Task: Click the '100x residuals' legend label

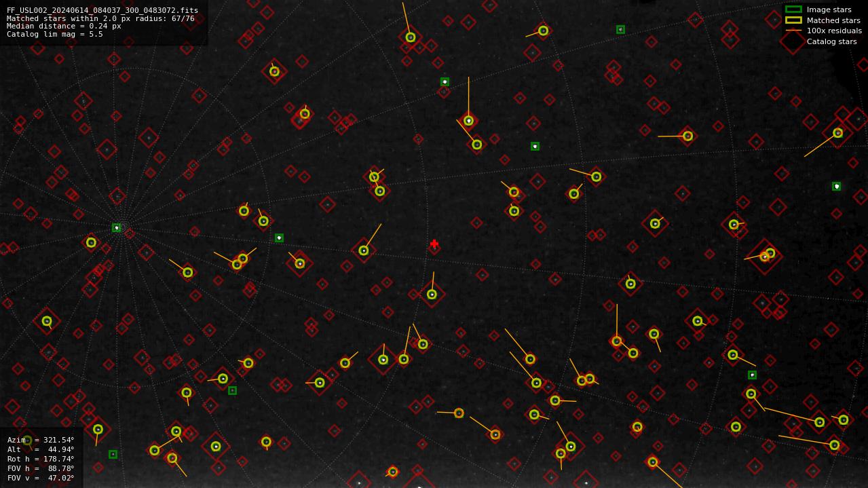Action: (834, 31)
